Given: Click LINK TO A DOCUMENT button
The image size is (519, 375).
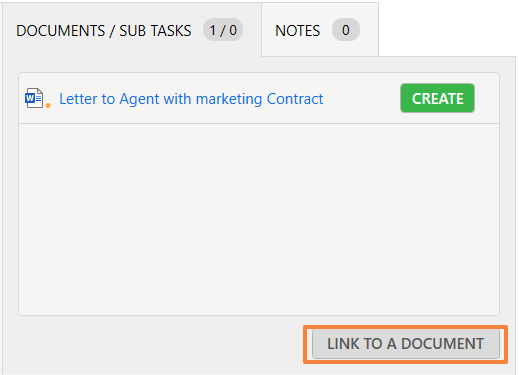Looking at the screenshot, I should (x=406, y=344).
